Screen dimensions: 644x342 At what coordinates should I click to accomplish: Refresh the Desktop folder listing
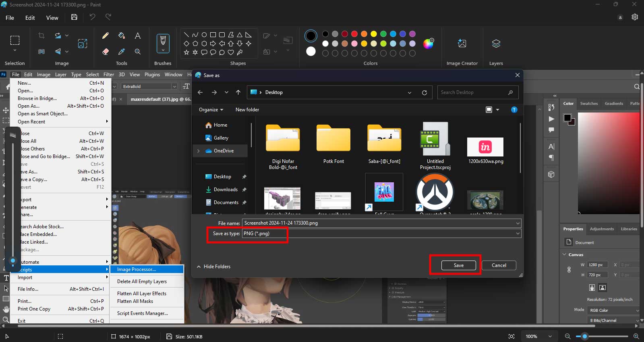tap(424, 92)
